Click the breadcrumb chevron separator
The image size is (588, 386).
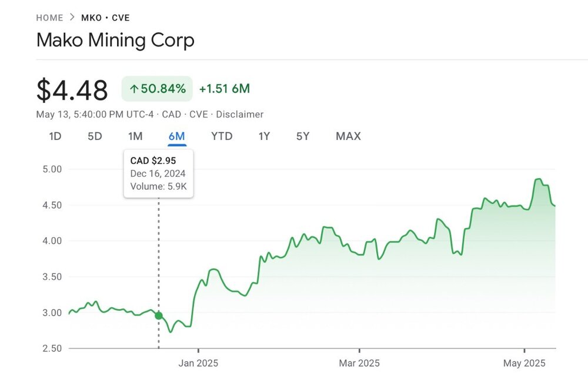pyautogui.click(x=72, y=17)
